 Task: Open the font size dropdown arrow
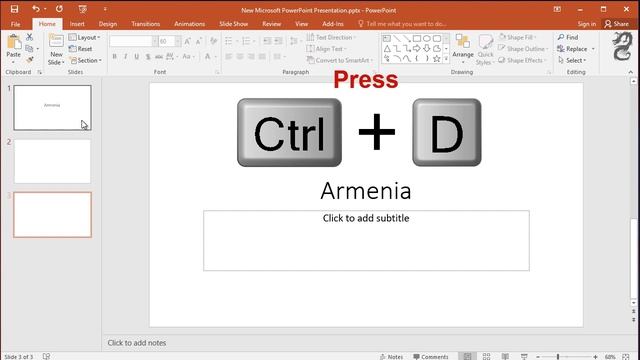pyautogui.click(x=178, y=41)
